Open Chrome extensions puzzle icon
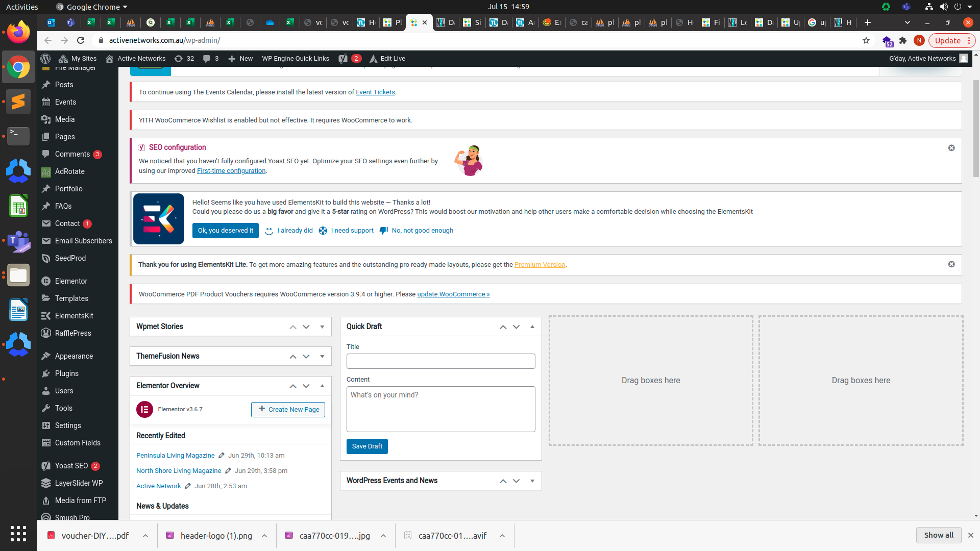The width and height of the screenshot is (980, 551). point(903,40)
